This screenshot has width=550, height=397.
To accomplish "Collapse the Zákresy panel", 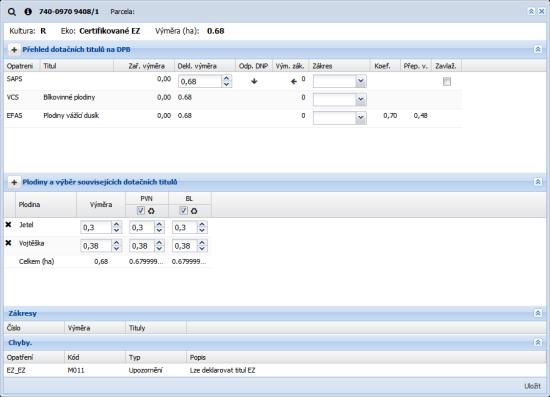I will tap(538, 313).
